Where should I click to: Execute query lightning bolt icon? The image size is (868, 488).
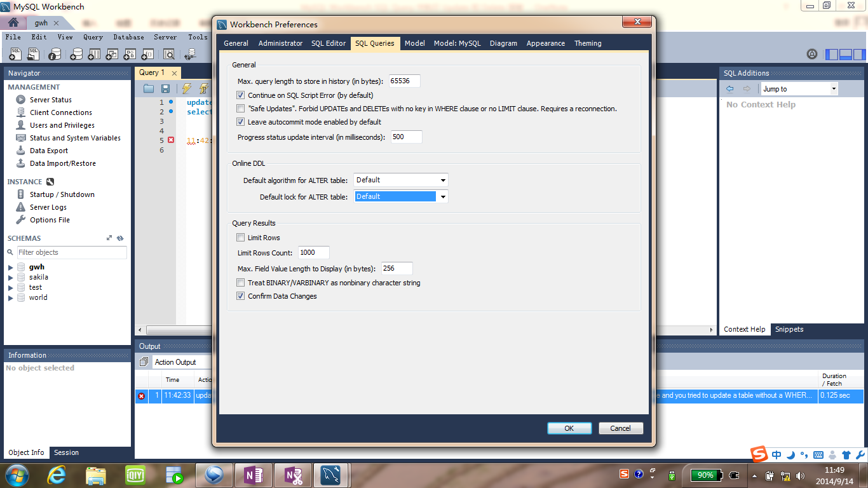click(x=187, y=88)
